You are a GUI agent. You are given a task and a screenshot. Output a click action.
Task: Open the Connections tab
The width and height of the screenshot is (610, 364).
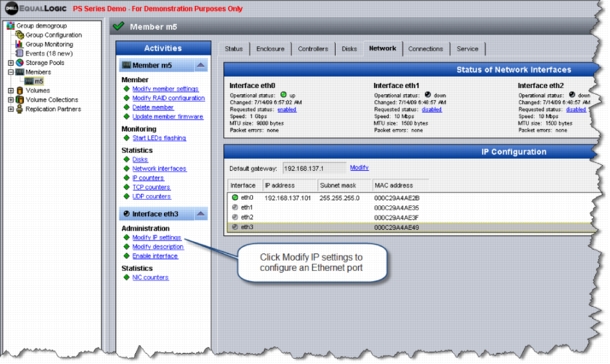[x=425, y=49]
